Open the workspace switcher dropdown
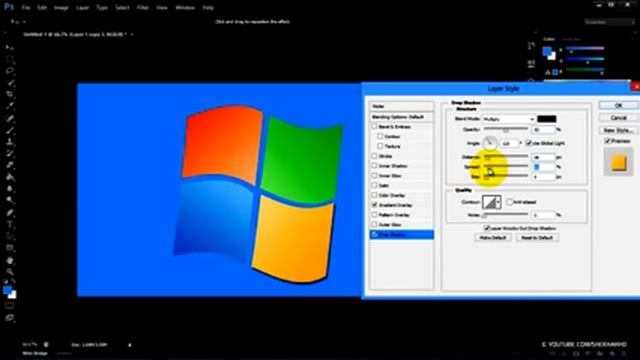Image resolution: width=640 pixels, height=360 pixels. click(609, 22)
